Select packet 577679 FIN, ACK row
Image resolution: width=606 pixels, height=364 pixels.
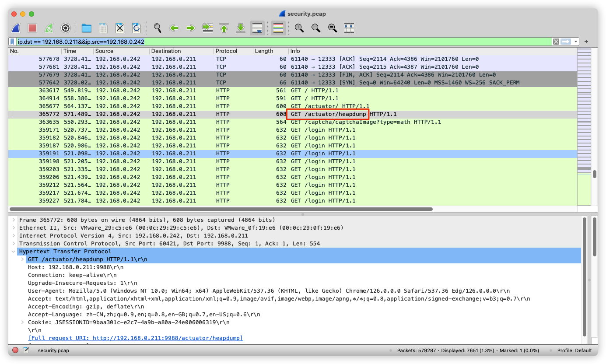pos(292,75)
